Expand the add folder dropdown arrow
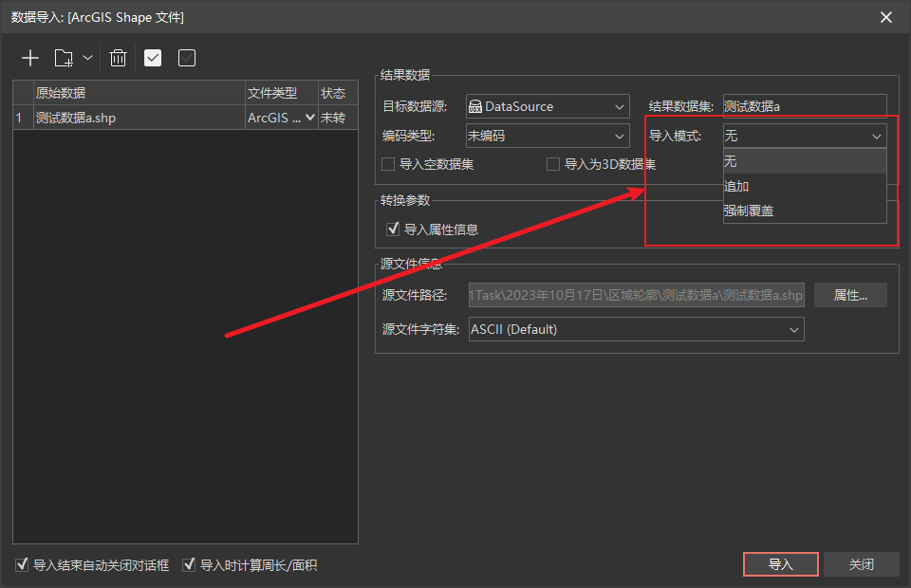This screenshot has width=911, height=588. 87,58
